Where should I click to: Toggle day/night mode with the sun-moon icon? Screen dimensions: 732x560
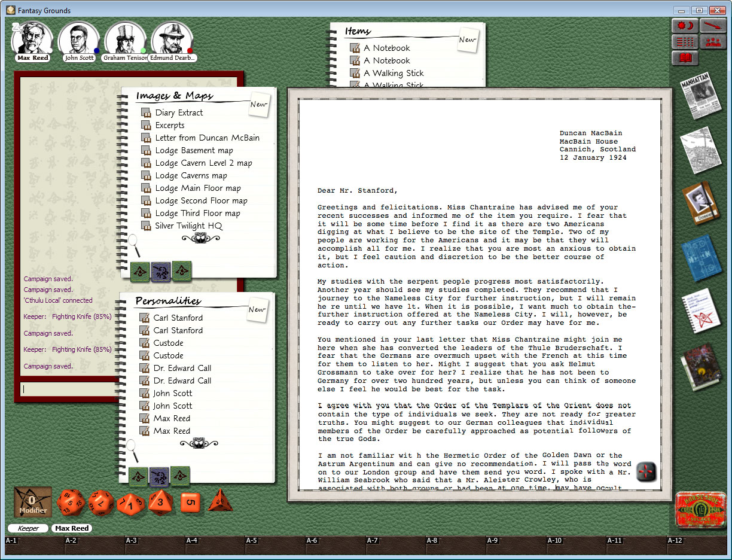coord(684,25)
